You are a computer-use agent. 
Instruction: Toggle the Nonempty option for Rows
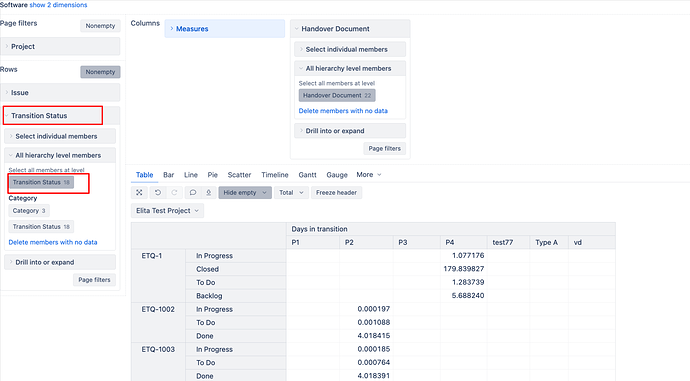(100, 72)
